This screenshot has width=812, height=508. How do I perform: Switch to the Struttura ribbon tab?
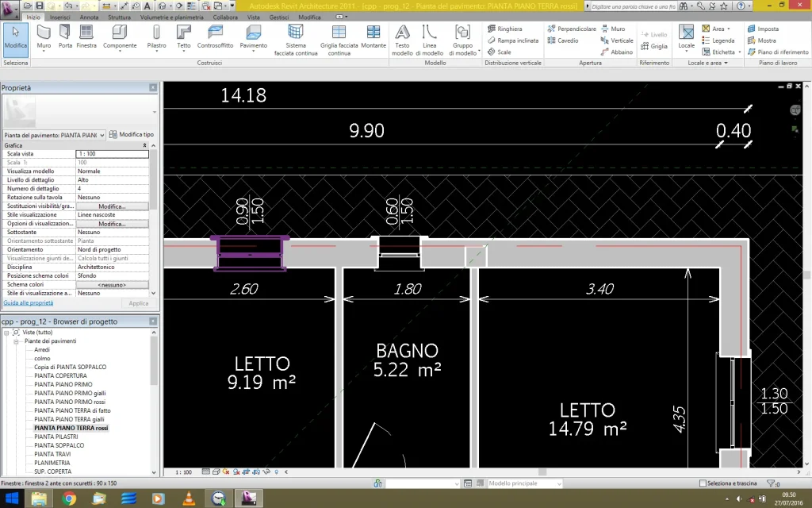click(x=119, y=17)
